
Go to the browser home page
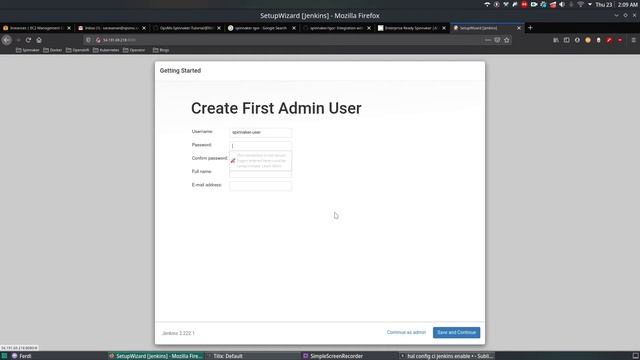(x=39, y=40)
